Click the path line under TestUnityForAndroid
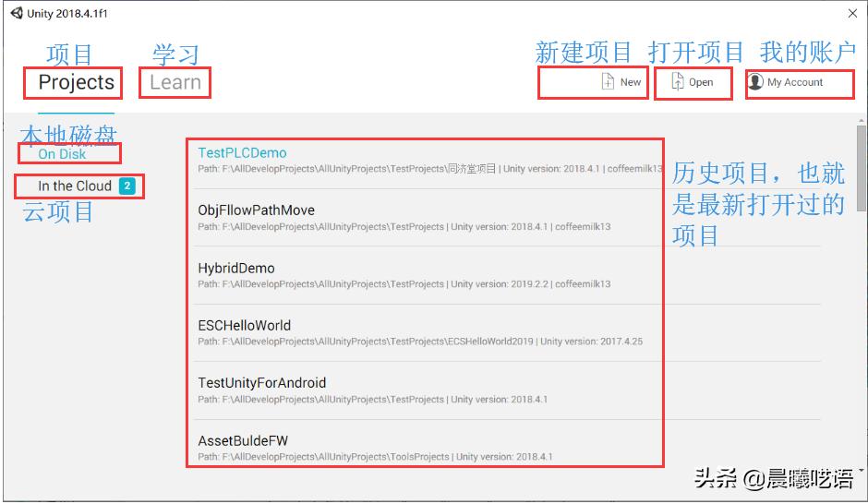Screen dimensions: 868x504 coord(372,400)
